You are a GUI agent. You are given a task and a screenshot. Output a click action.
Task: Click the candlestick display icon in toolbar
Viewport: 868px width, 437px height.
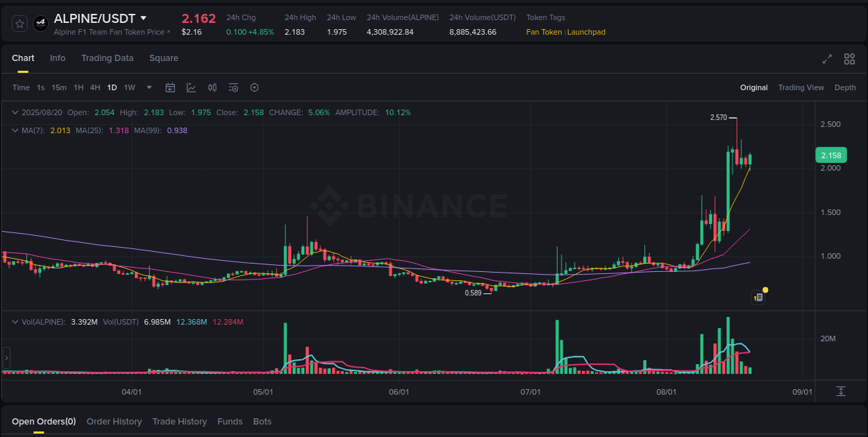(212, 87)
